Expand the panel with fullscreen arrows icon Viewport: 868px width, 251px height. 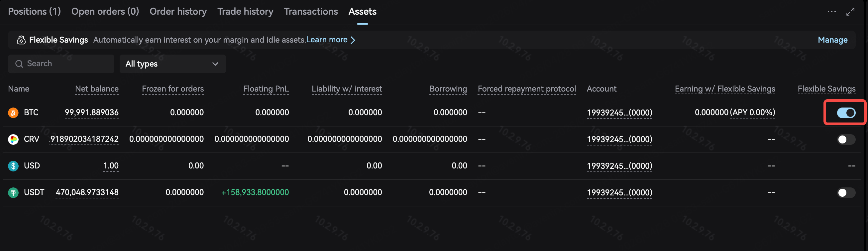pyautogui.click(x=850, y=12)
